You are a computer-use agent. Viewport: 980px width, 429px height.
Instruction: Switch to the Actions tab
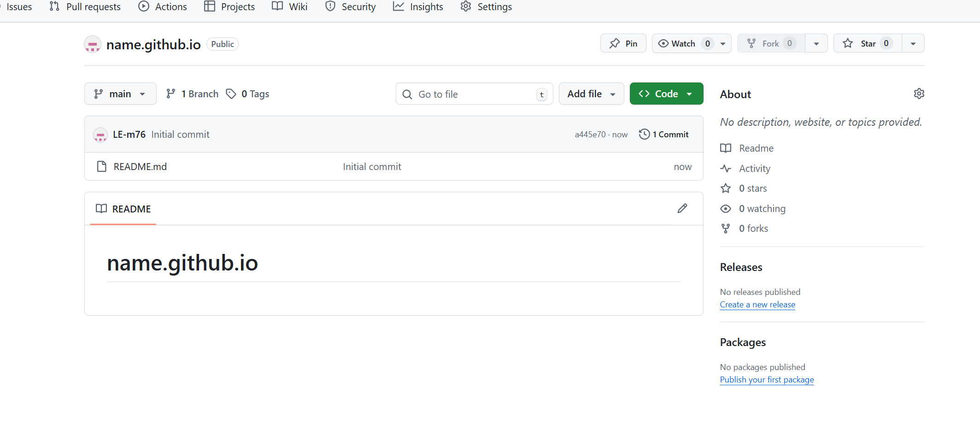tap(163, 7)
